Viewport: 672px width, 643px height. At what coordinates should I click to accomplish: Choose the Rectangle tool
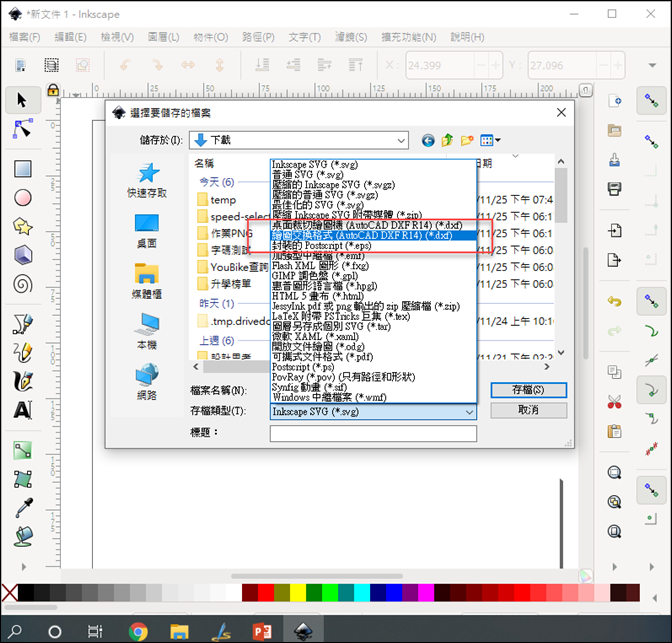click(x=23, y=168)
